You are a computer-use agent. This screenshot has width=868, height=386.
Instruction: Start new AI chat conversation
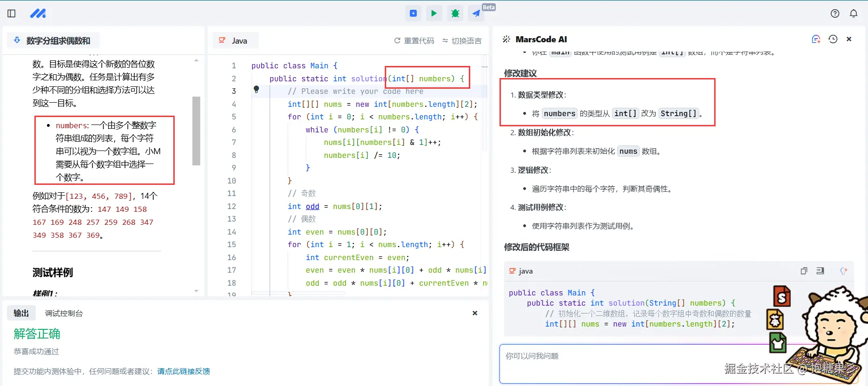pos(816,39)
